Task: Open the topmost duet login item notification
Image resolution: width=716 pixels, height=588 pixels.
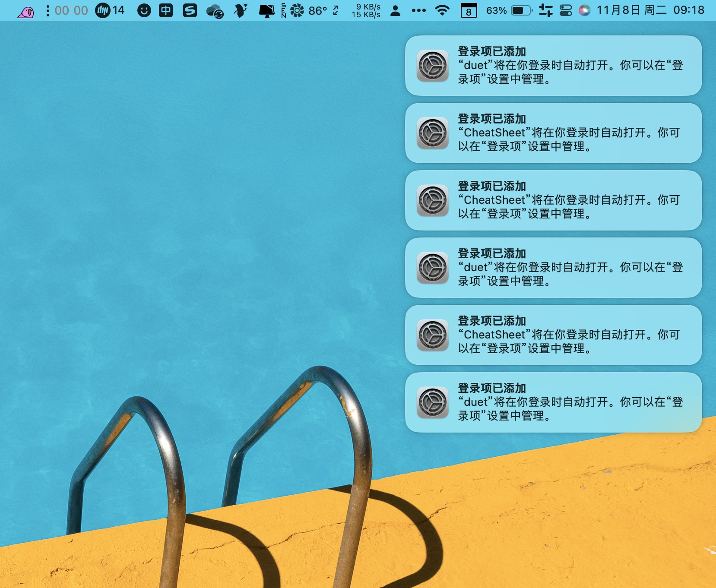Action: [553, 66]
